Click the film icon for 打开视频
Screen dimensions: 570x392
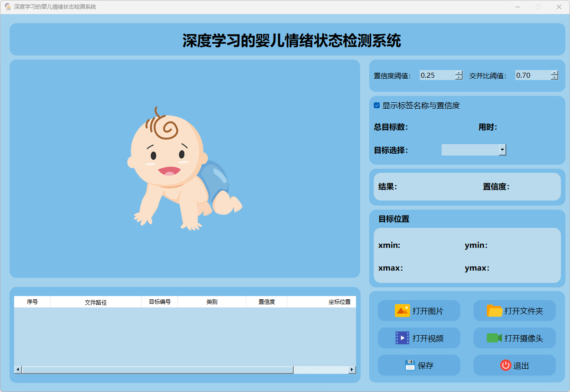402,338
